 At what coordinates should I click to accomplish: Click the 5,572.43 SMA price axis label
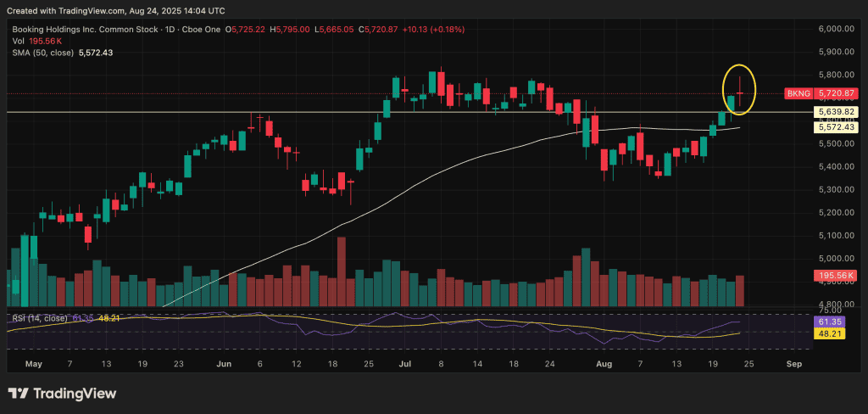coord(836,127)
